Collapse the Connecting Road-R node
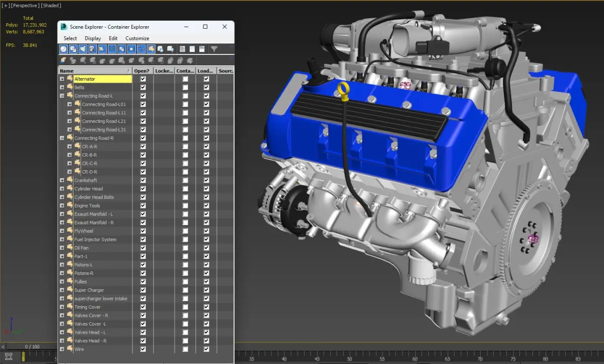 (x=62, y=138)
